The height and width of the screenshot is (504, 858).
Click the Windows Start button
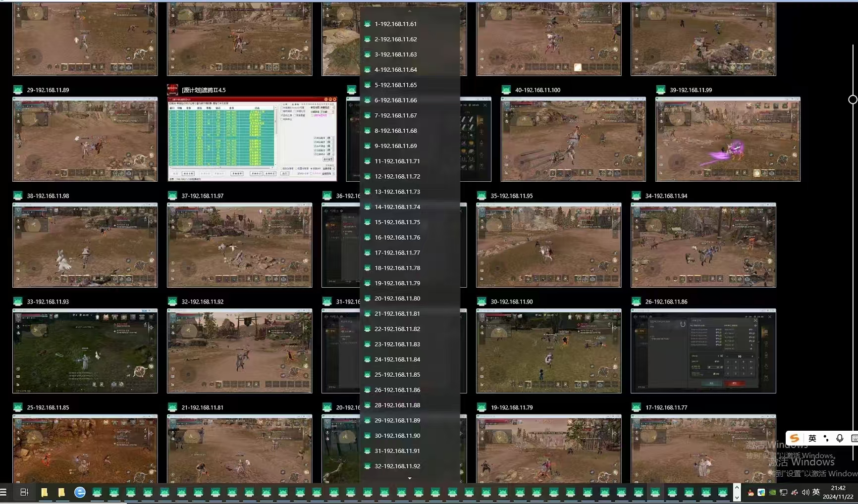click(x=3, y=492)
